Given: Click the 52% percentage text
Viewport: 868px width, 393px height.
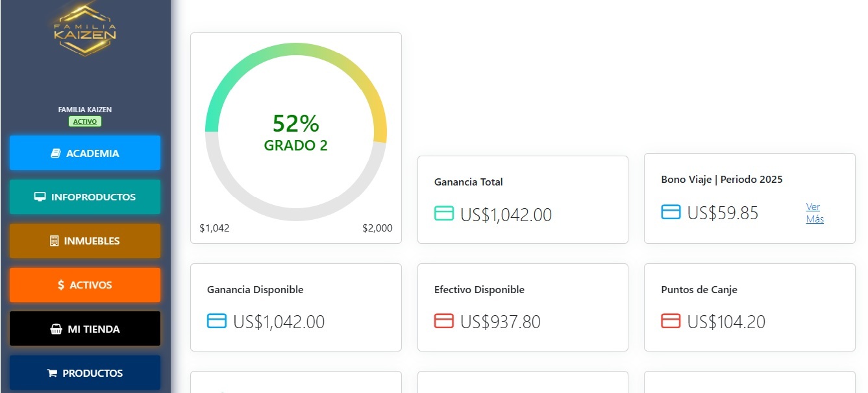Looking at the screenshot, I should click(x=296, y=123).
